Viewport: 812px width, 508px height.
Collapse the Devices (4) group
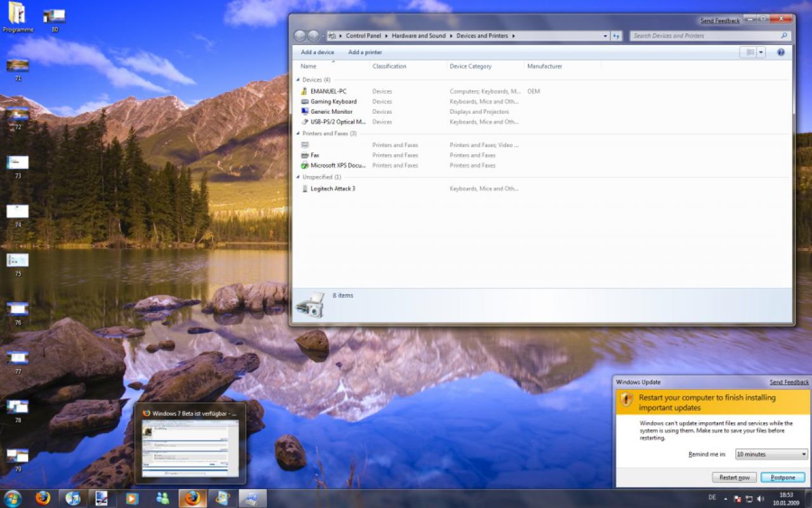point(298,80)
